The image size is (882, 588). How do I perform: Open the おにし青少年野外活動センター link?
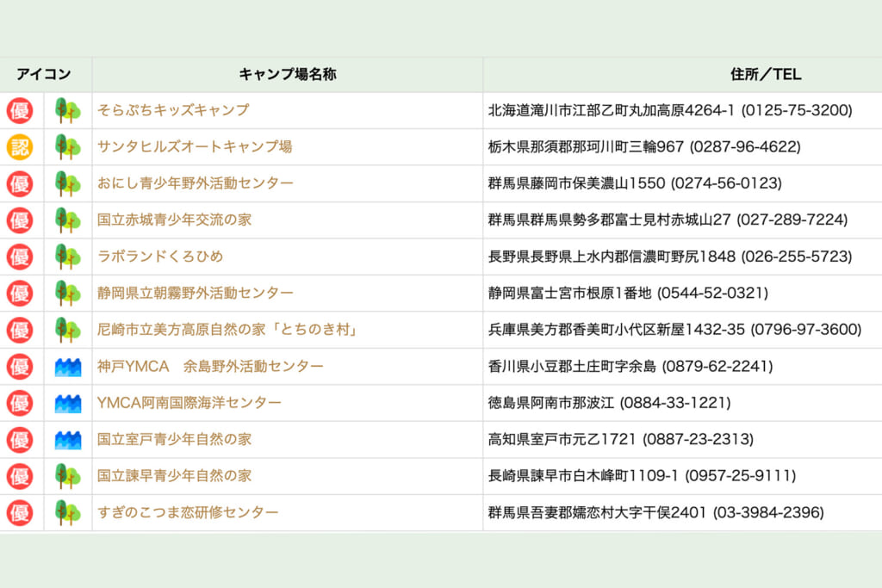pyautogui.click(x=196, y=183)
